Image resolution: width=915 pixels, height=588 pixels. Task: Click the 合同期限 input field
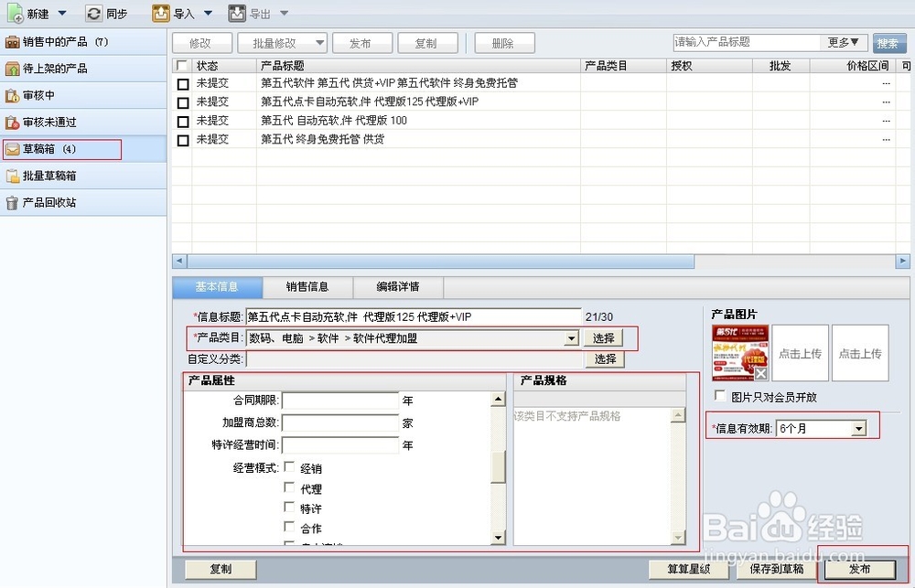coord(340,401)
